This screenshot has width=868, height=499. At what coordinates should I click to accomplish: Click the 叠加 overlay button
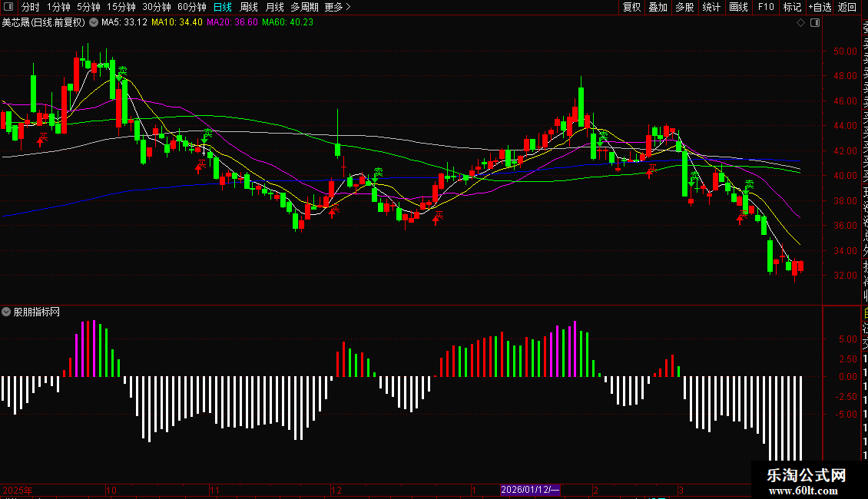658,7
